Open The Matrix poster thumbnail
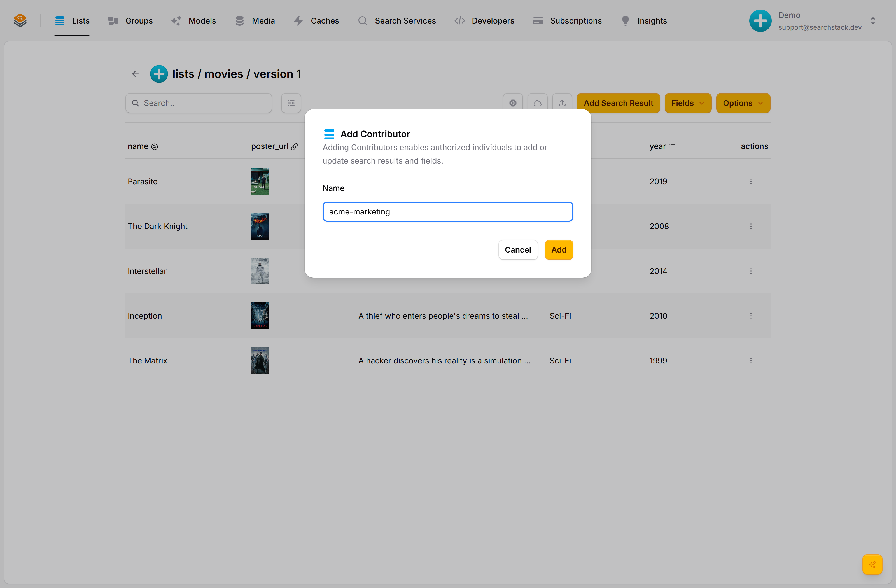896x588 pixels. pos(260,361)
